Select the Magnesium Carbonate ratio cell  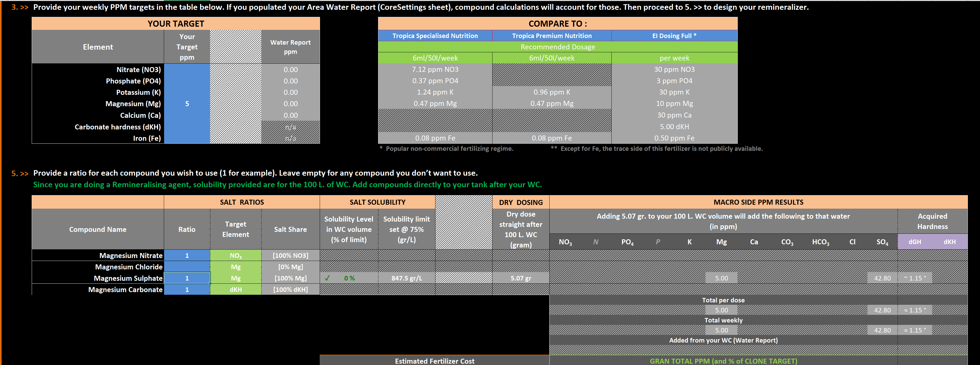(187, 290)
